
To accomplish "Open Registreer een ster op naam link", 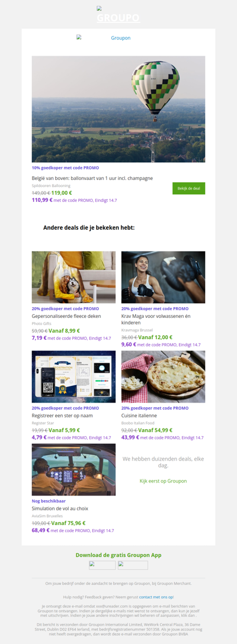I will coord(62,416).
